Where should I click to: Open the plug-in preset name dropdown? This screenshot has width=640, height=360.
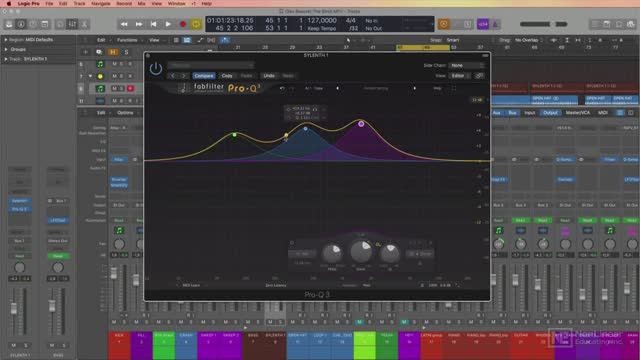211,65
